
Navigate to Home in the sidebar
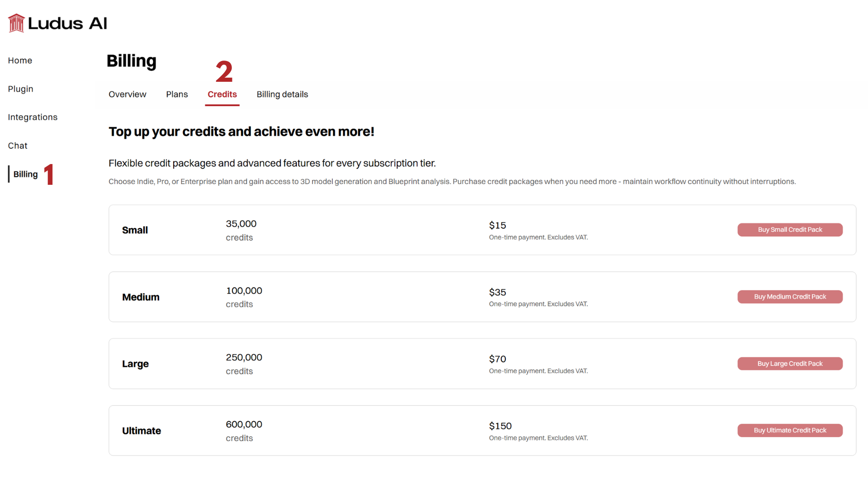tap(20, 60)
